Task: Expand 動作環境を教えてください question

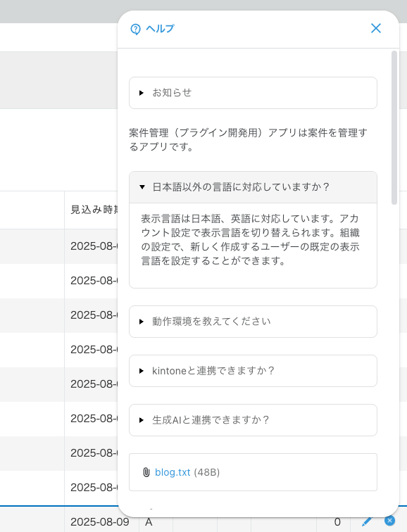Action: click(253, 322)
